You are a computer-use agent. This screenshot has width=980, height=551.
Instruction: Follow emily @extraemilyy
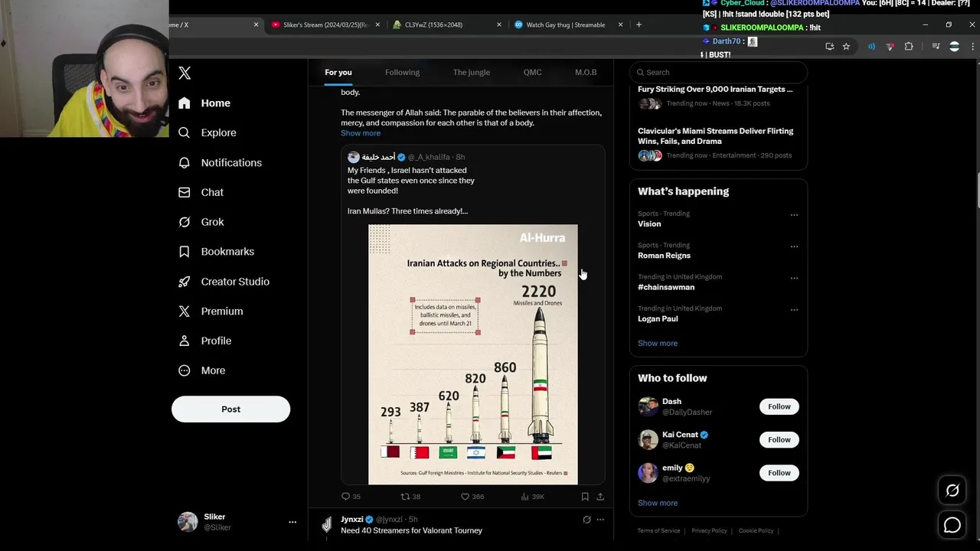779,473
